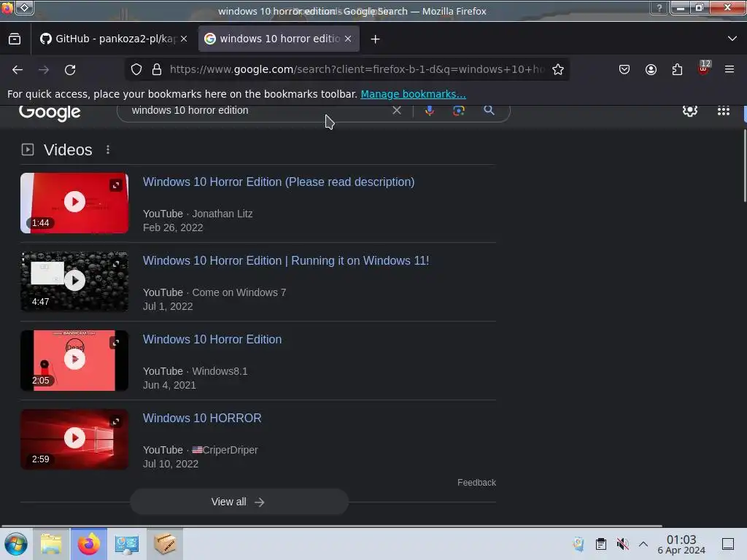The height and width of the screenshot is (560, 747).
Task: Open Save to Pocket button
Action: 624,69
